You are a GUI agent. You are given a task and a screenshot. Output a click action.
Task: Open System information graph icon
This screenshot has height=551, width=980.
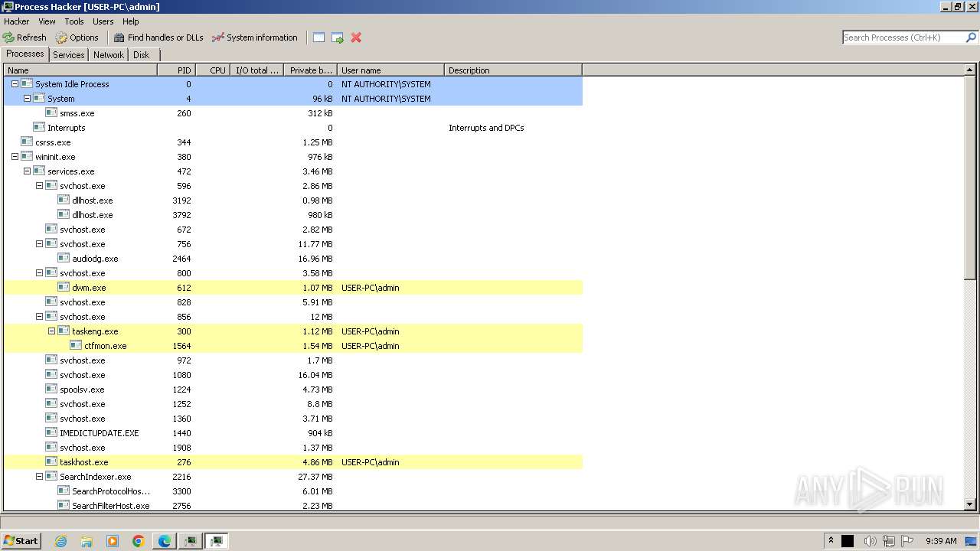tap(218, 37)
